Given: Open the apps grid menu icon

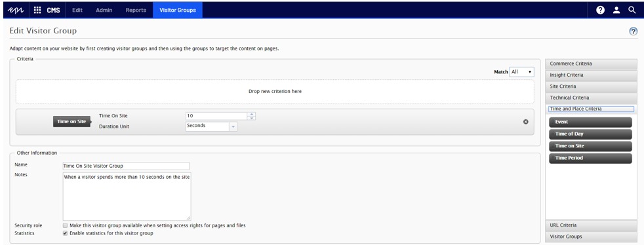Looking at the screenshot, I should pos(37,10).
